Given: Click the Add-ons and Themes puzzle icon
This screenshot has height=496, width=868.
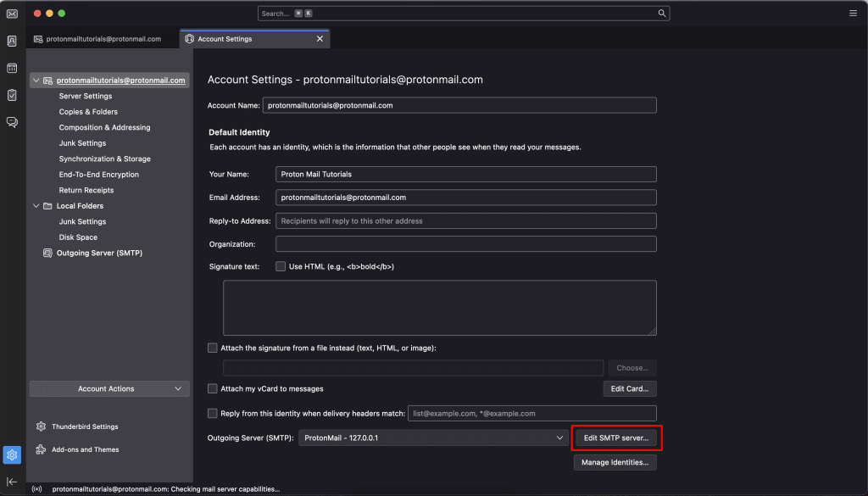Looking at the screenshot, I should pos(41,449).
